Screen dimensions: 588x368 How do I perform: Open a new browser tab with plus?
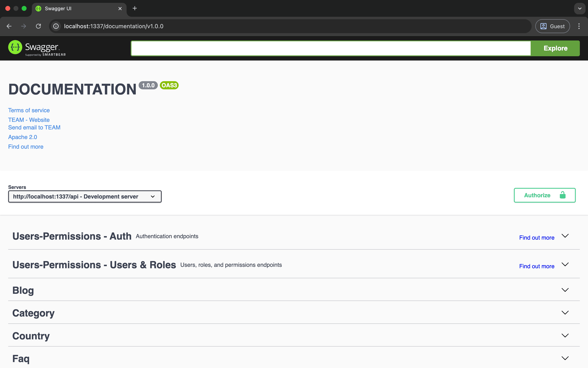point(135,9)
